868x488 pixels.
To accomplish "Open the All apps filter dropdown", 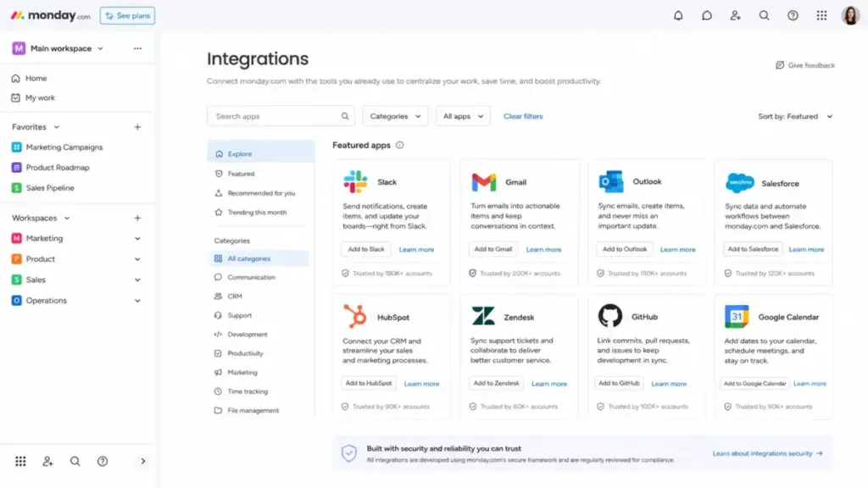I will coord(463,116).
